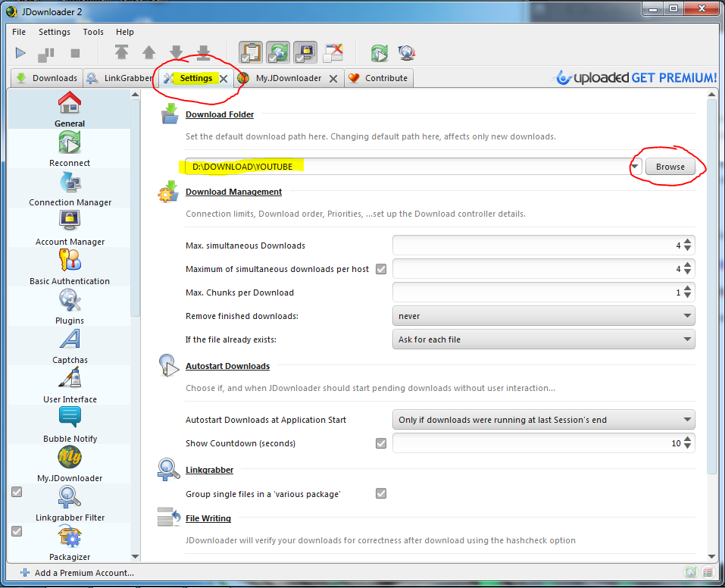
Task: Open the Reconnect settings section
Action: pos(70,148)
